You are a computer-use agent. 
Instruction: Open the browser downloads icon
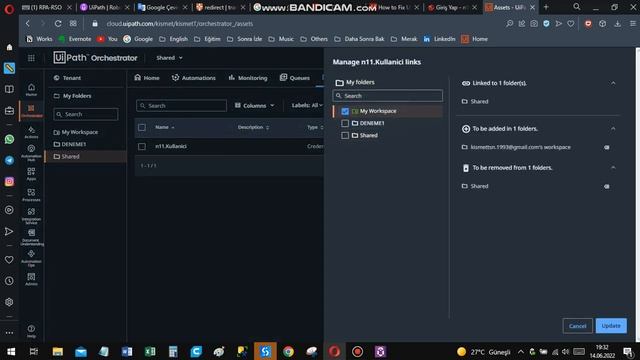pyautogui.click(x=618, y=24)
